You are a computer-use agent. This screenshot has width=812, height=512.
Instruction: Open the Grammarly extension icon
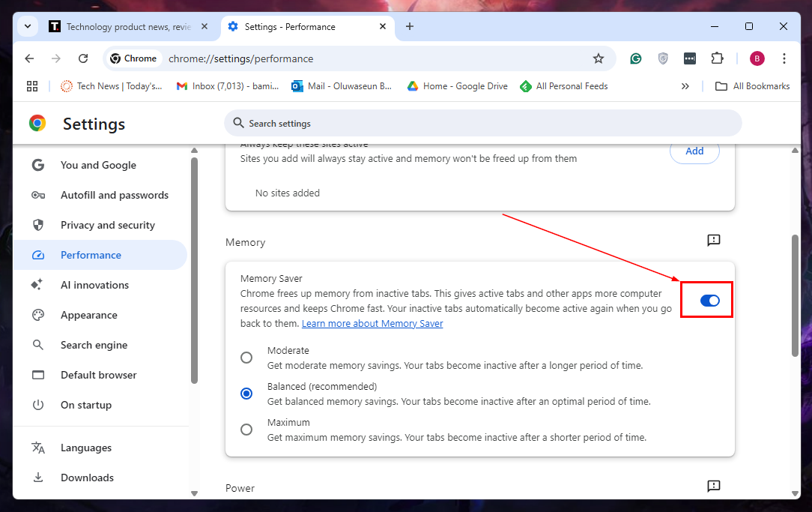(635, 58)
